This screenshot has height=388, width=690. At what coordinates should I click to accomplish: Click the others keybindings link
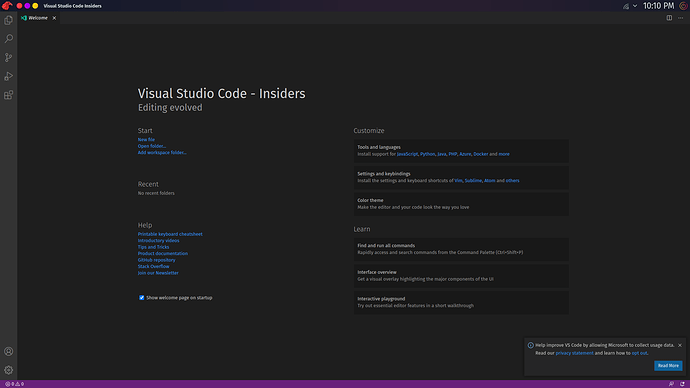click(x=512, y=180)
